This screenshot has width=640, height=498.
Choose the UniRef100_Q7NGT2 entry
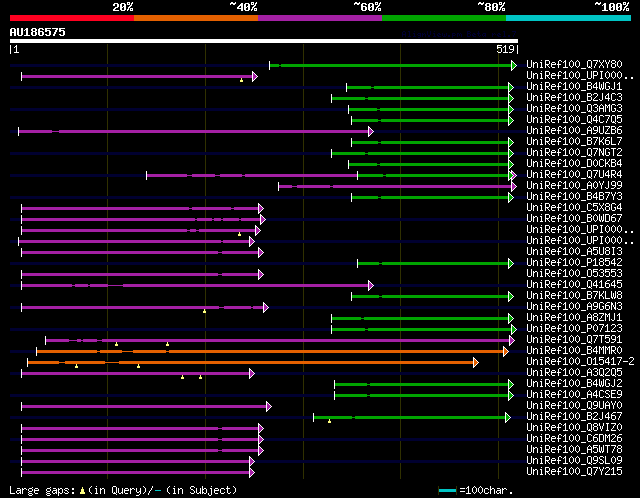pos(574,153)
